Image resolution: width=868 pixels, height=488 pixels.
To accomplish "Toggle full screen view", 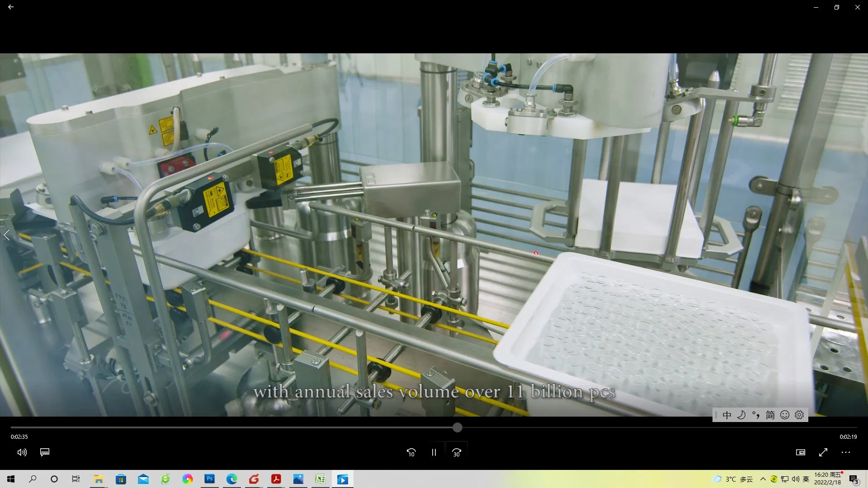I will [x=823, y=452].
